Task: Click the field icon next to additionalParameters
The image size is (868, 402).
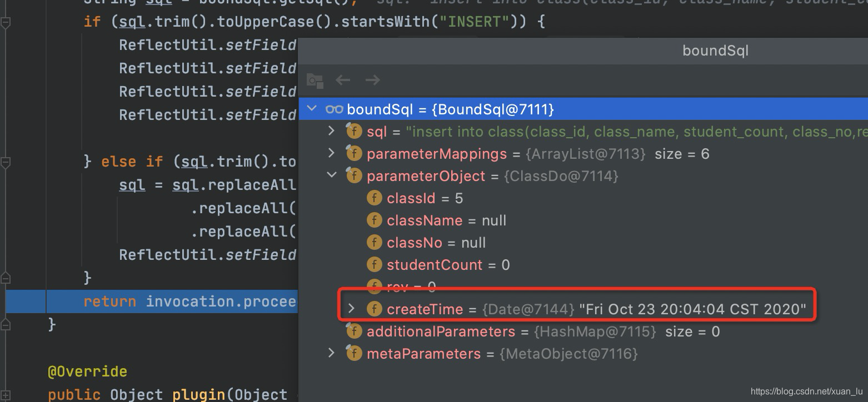Action: click(x=354, y=331)
